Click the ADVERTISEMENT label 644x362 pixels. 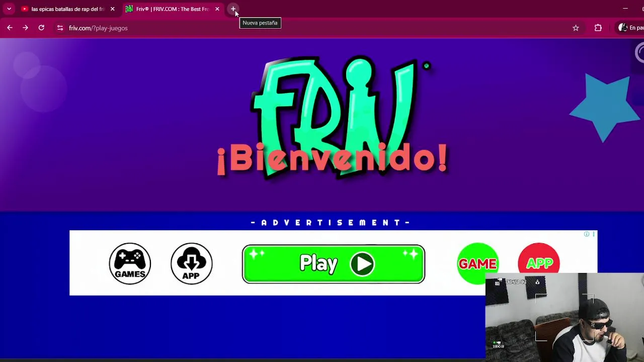(x=331, y=223)
